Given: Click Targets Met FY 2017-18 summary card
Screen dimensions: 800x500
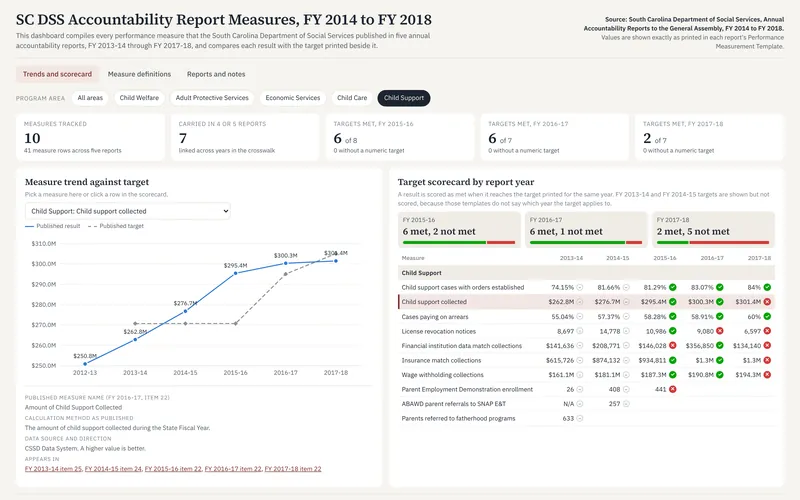Looking at the screenshot, I should (x=709, y=137).
